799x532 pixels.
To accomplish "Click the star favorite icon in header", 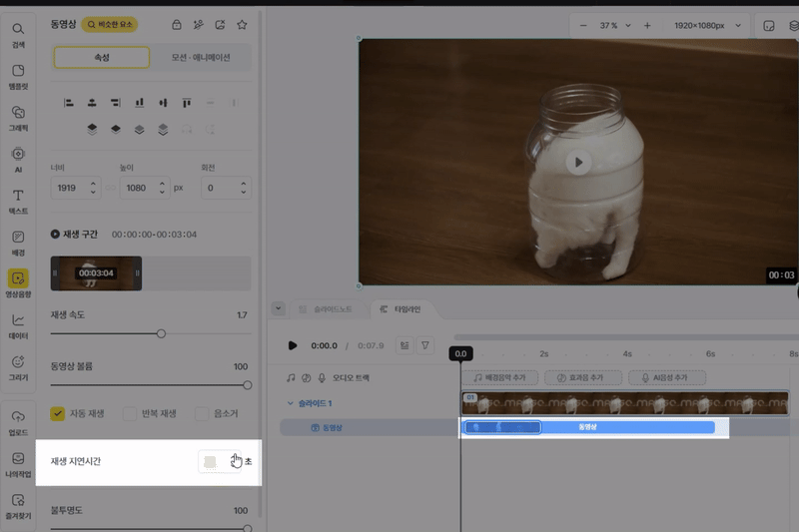I will (242, 24).
